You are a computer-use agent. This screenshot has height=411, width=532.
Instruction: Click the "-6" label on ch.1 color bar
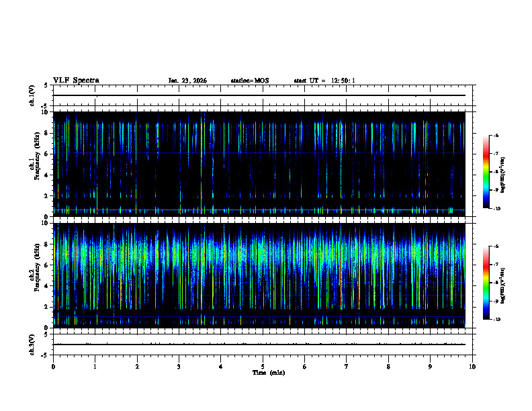point(496,135)
